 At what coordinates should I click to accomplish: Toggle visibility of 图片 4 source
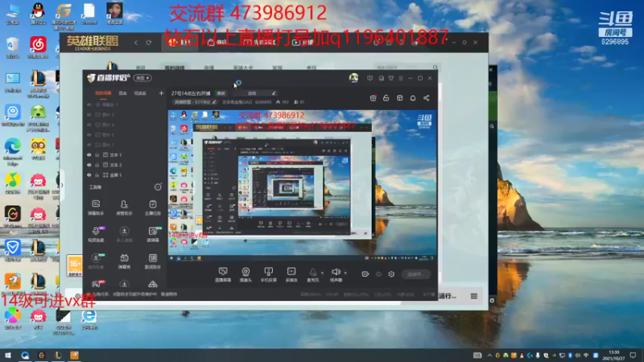pos(89,125)
